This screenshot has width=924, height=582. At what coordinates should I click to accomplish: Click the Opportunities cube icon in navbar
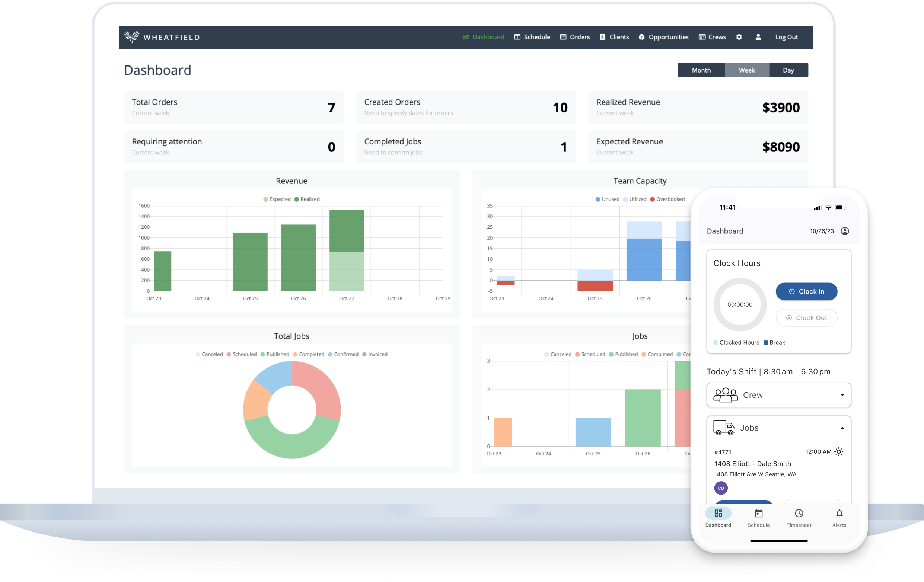[x=641, y=37]
